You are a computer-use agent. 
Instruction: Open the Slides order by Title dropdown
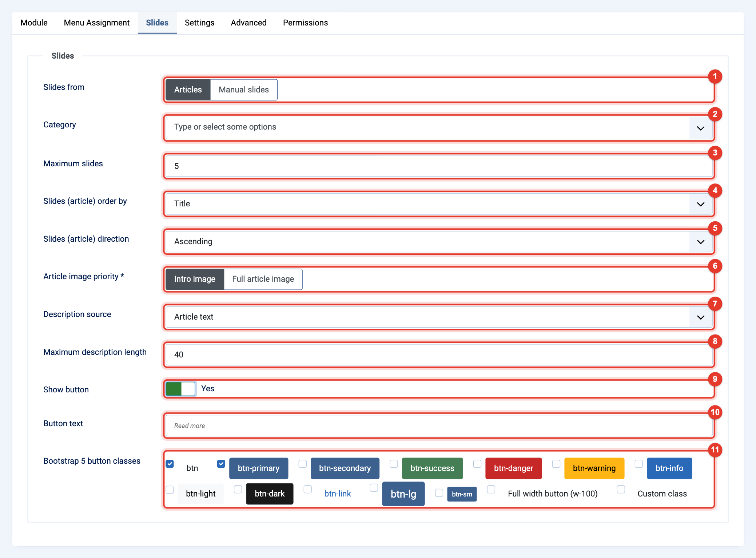[x=439, y=204]
